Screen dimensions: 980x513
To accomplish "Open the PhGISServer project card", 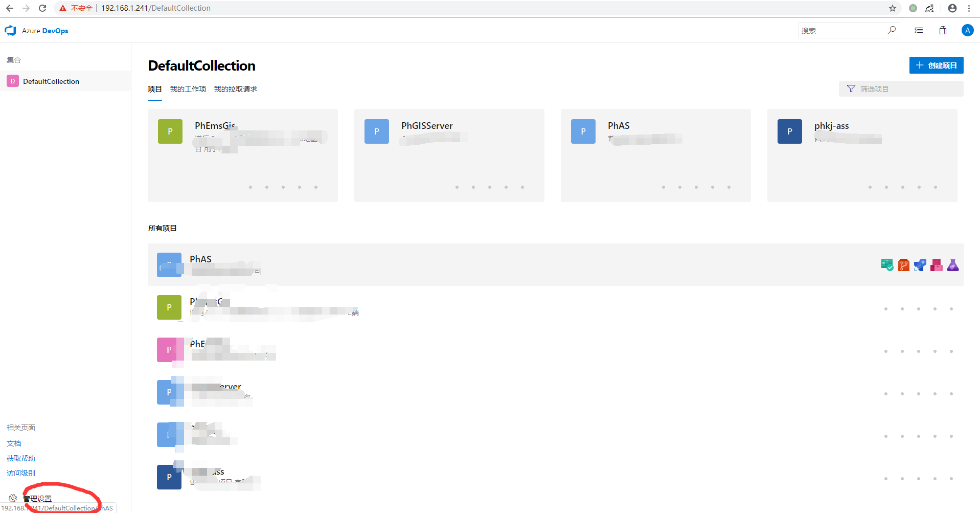I will coord(449,155).
